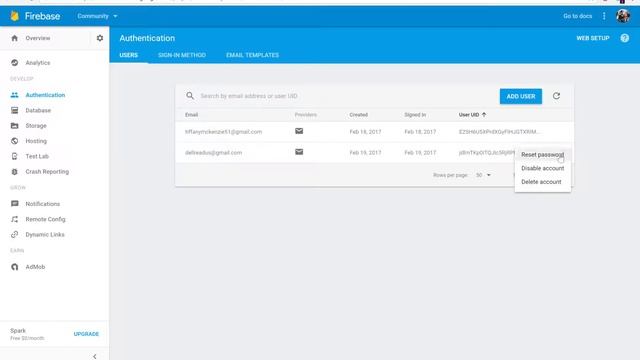Click the AdMob icon
This screenshot has width=640, height=360.
tap(15, 267)
